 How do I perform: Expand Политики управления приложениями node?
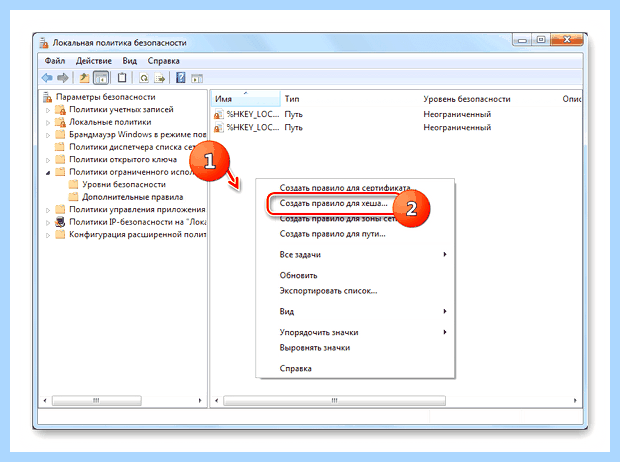click(x=48, y=210)
